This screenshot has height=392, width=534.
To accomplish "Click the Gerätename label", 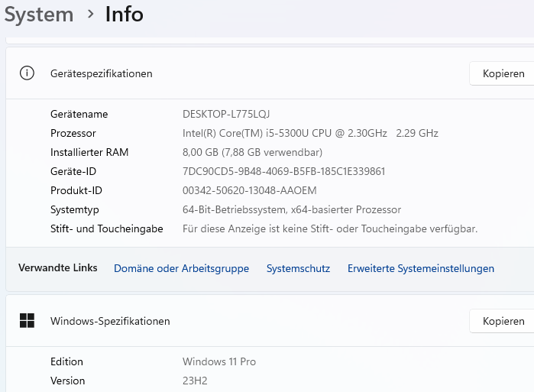I will pyautogui.click(x=79, y=114).
